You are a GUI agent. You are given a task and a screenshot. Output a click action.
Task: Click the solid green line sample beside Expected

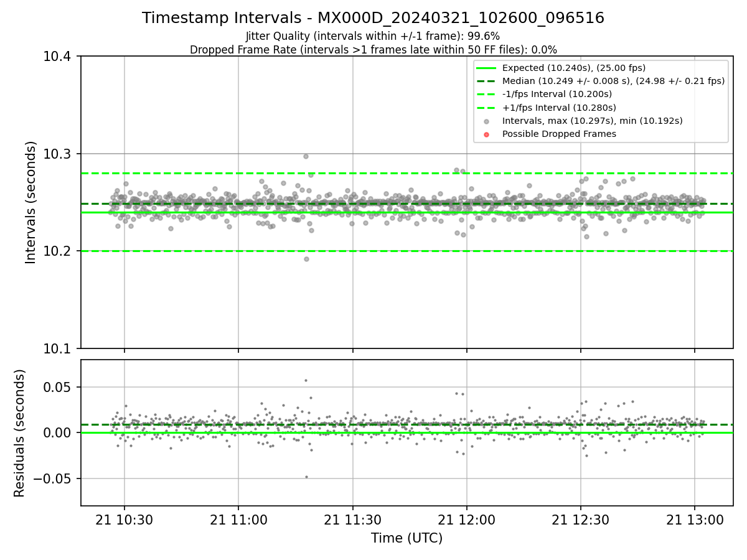pos(487,68)
